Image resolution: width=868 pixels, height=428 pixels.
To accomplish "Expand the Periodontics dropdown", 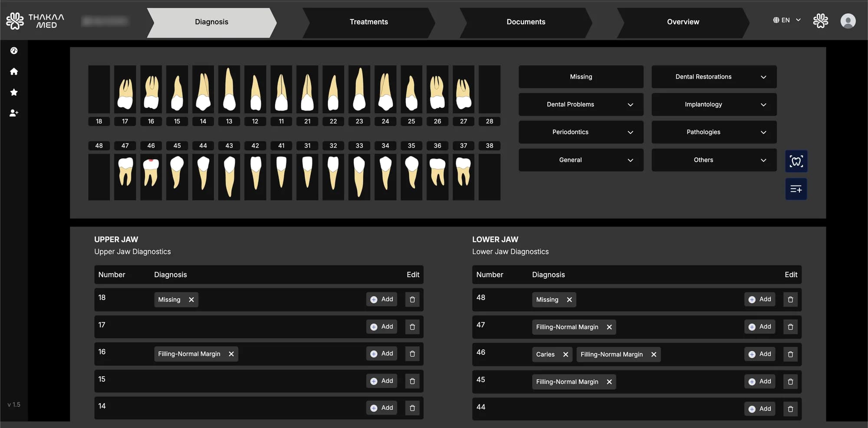I will coord(581,132).
